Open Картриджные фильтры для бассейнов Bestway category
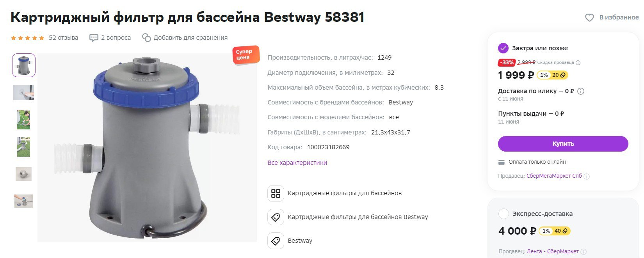644x258 pixels. click(358, 217)
